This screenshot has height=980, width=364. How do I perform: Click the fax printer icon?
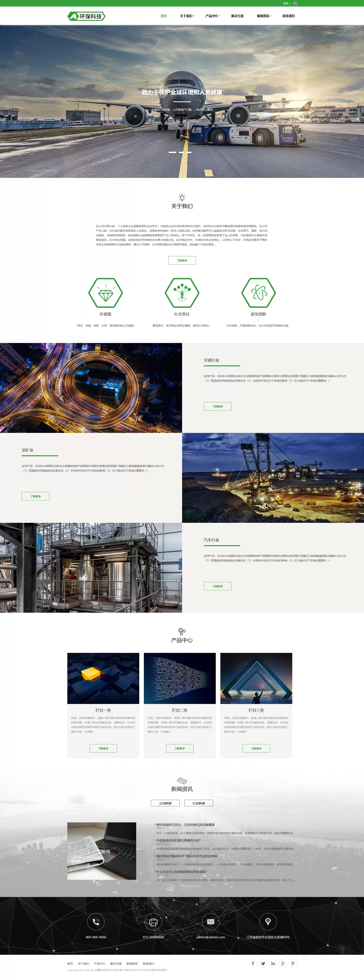point(153,922)
